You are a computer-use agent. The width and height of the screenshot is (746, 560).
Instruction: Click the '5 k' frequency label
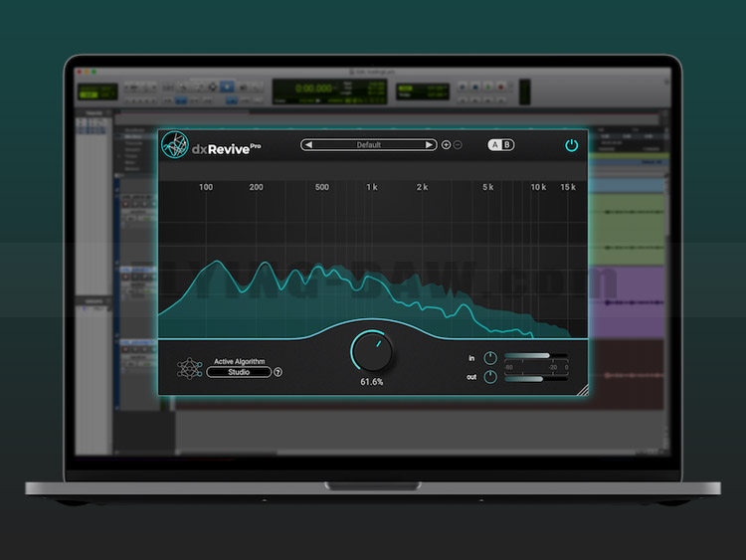tap(488, 187)
